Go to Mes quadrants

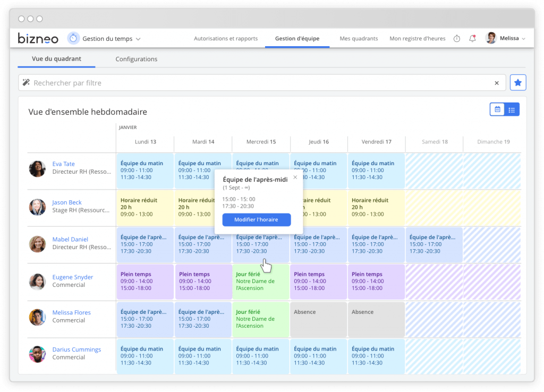click(x=359, y=38)
